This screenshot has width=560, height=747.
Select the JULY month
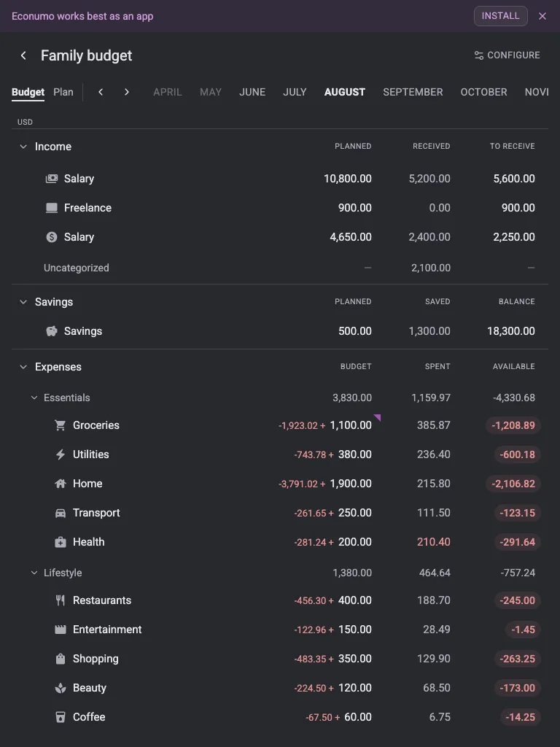click(295, 92)
